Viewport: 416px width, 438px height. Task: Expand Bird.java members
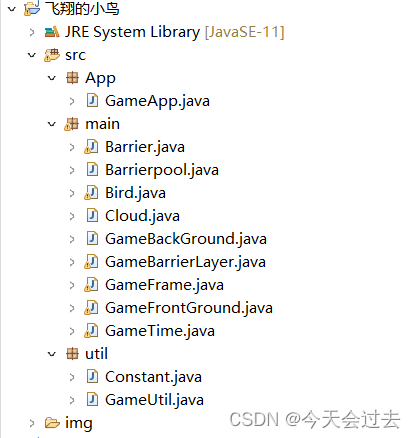[x=72, y=193]
